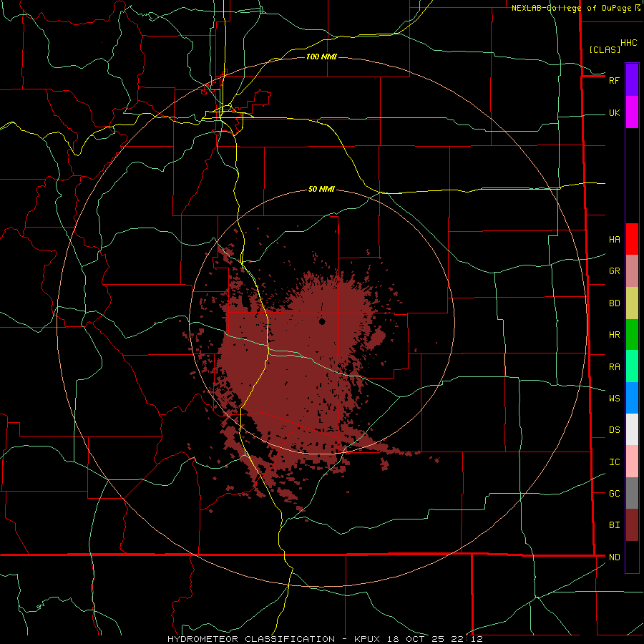Select the WS blue legend swatch
The height and width of the screenshot is (644, 644).
632,398
